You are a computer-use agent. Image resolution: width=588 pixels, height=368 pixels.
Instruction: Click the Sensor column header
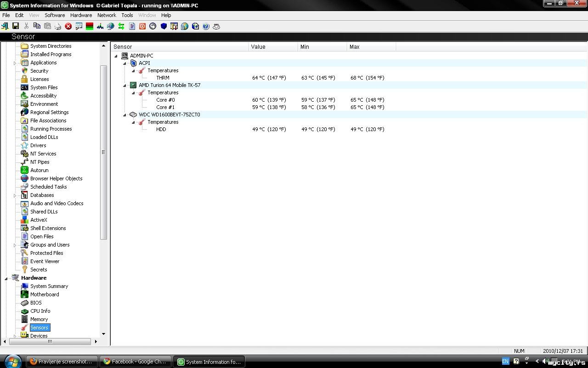point(180,47)
